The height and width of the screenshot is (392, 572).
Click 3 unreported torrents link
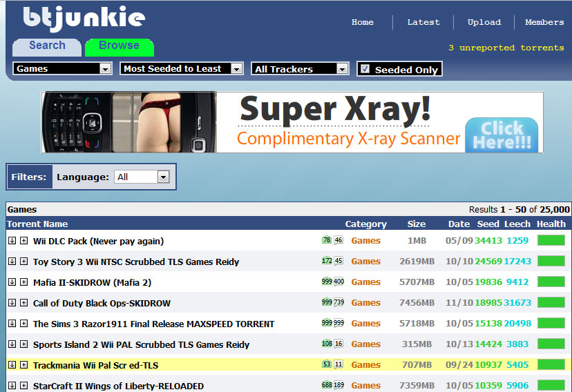tap(506, 48)
